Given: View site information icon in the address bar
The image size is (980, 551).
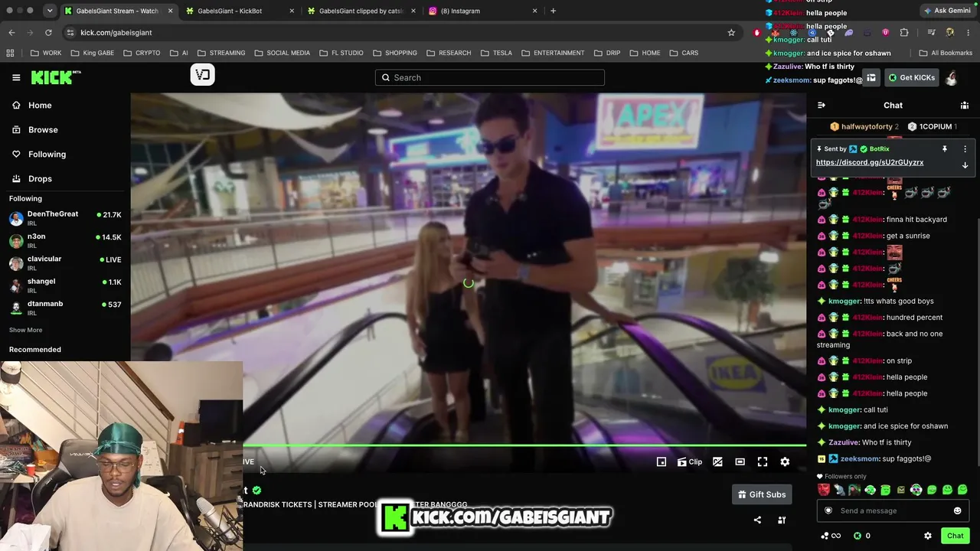Looking at the screenshot, I should point(70,32).
